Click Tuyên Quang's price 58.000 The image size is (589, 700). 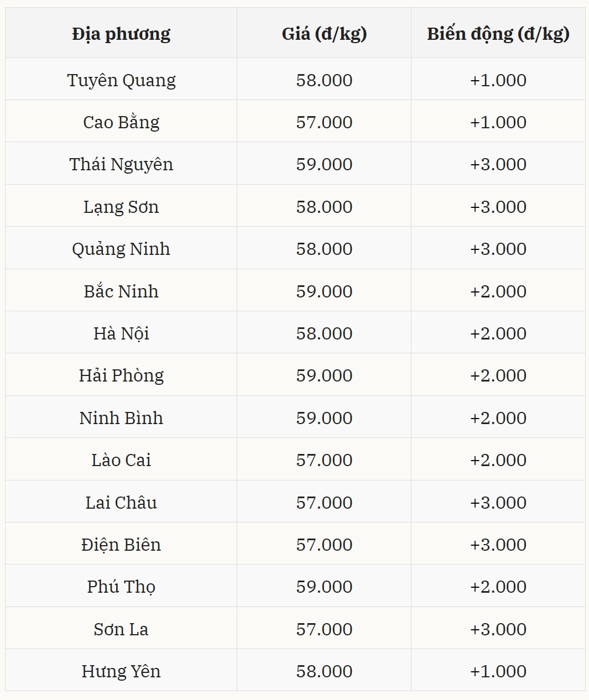pos(324,80)
